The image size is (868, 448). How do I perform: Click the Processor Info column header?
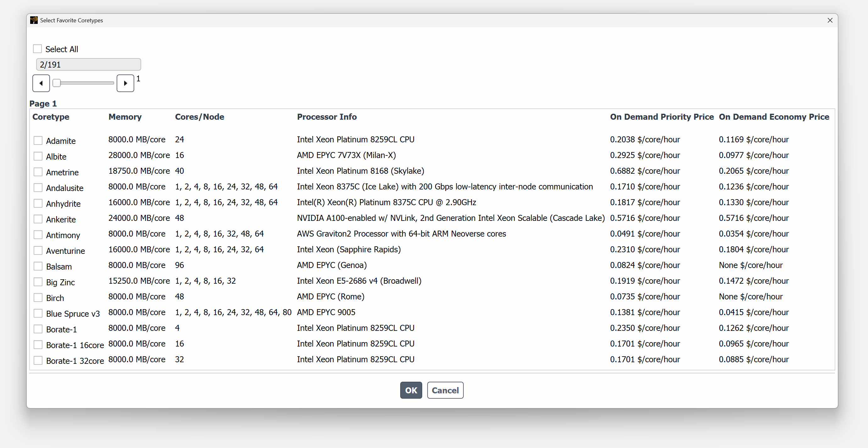tap(327, 117)
